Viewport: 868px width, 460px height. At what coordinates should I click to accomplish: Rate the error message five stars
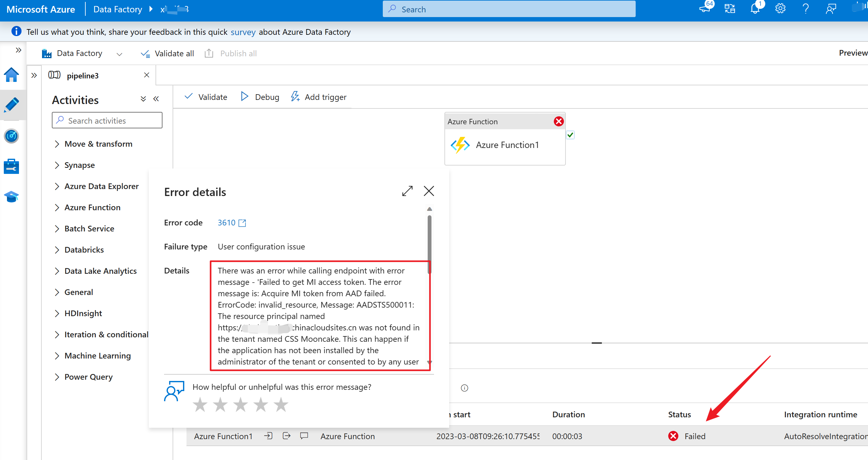click(x=281, y=404)
